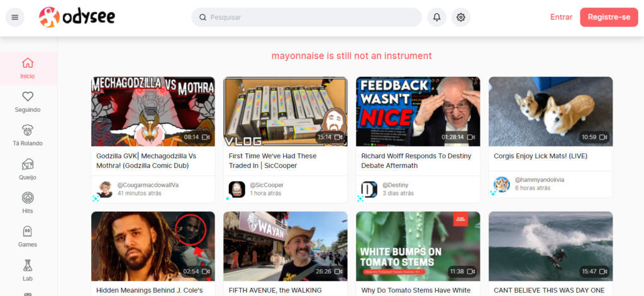Screen dimensions: 644x296
Task: Open the hamburger menu icon
Action: coord(15,17)
